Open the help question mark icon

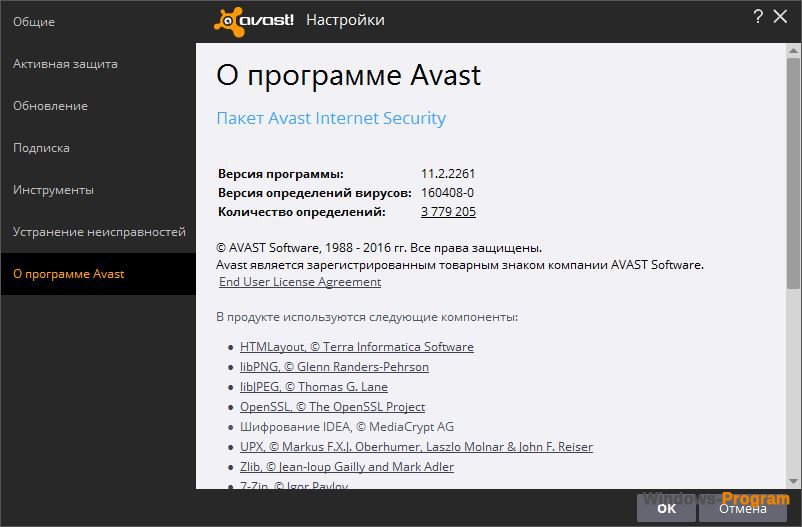pyautogui.click(x=758, y=17)
